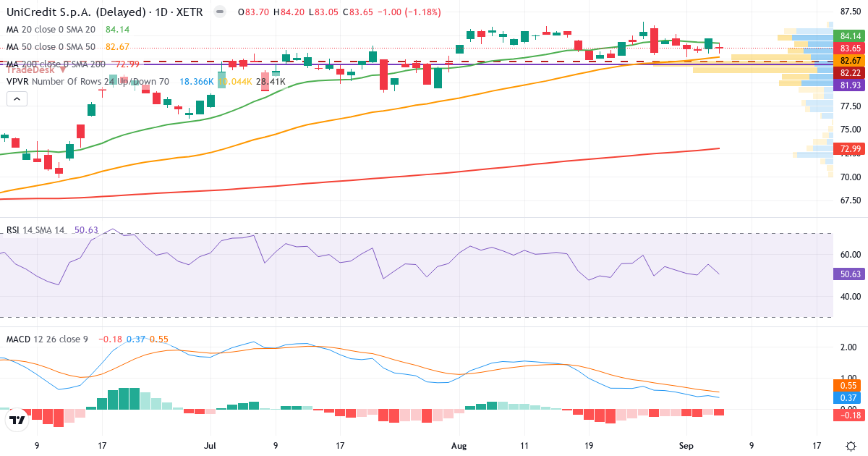Click the 83.65 current price label

click(849, 48)
